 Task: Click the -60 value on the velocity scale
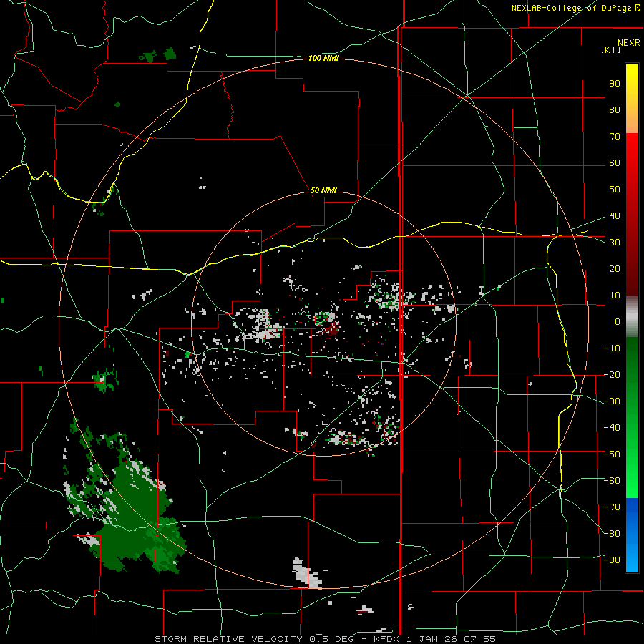click(x=612, y=481)
